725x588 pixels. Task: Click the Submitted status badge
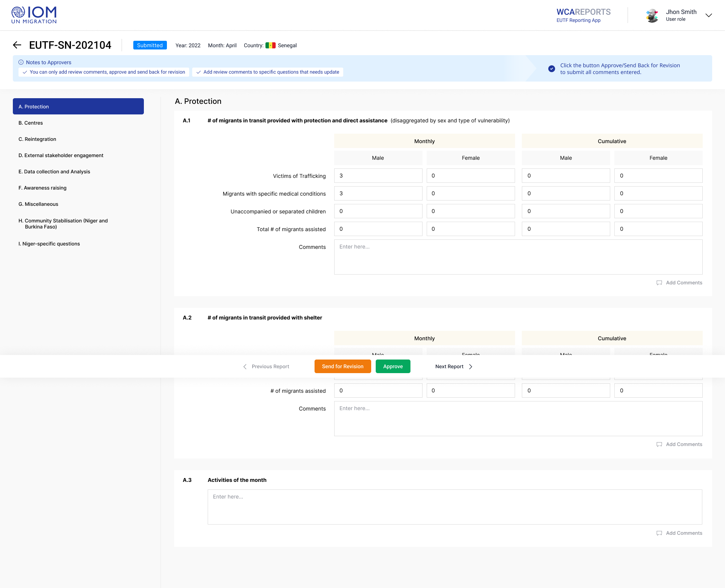click(150, 45)
